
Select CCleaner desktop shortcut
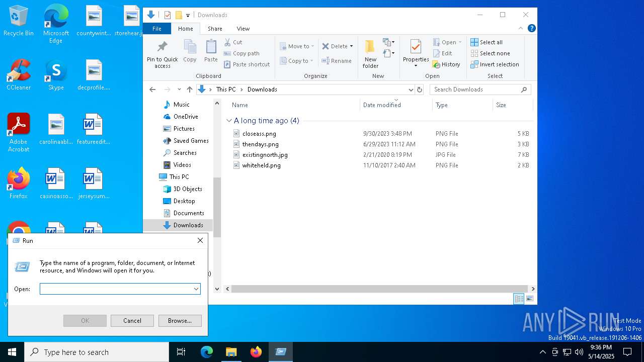(19, 74)
